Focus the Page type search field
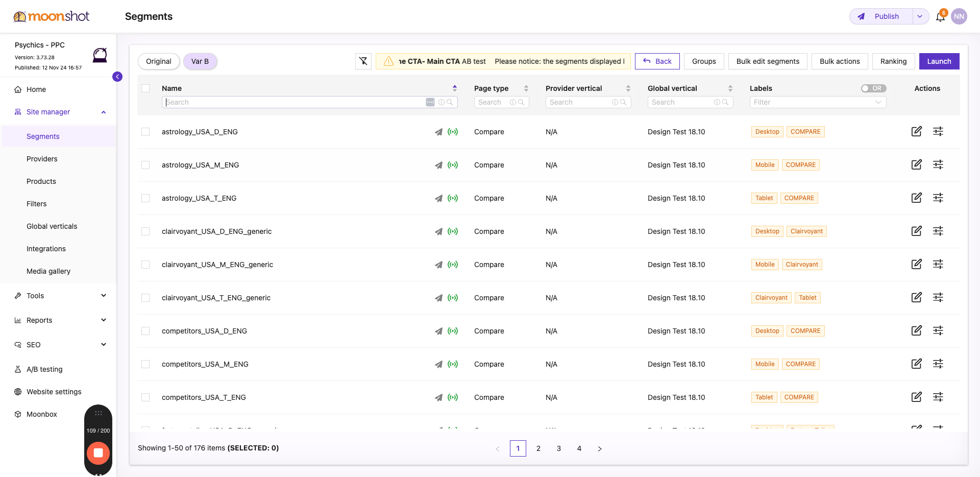Viewport: 980px width, 477px height. [501, 102]
